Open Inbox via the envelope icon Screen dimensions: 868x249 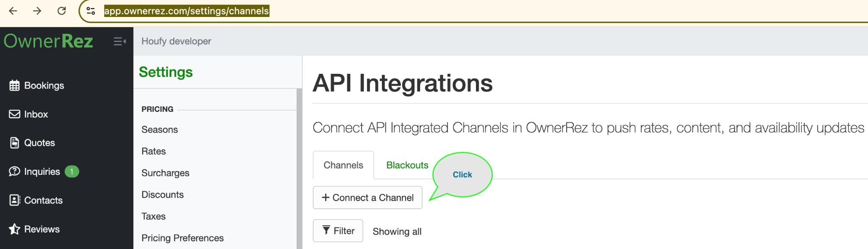click(x=14, y=114)
